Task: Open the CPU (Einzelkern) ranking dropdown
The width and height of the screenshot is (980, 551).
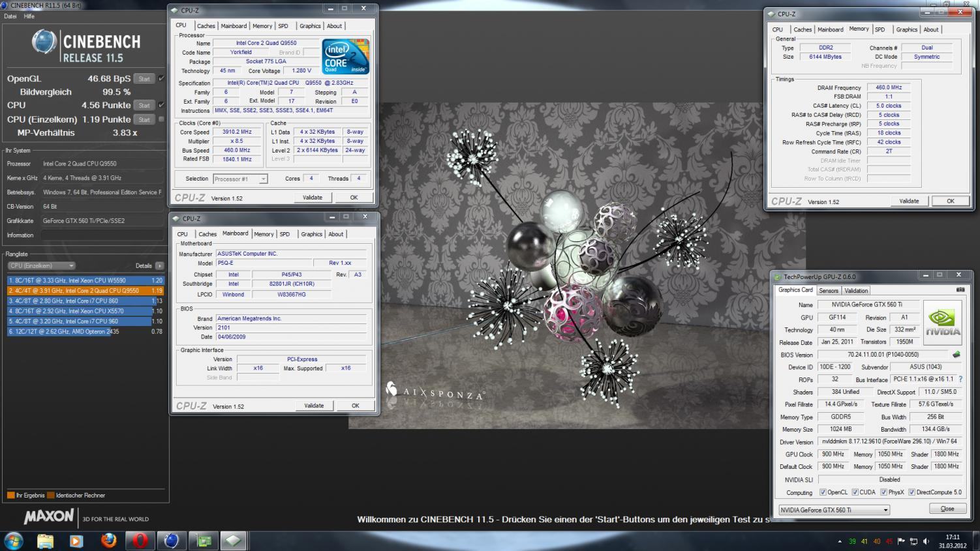Action: coord(42,265)
